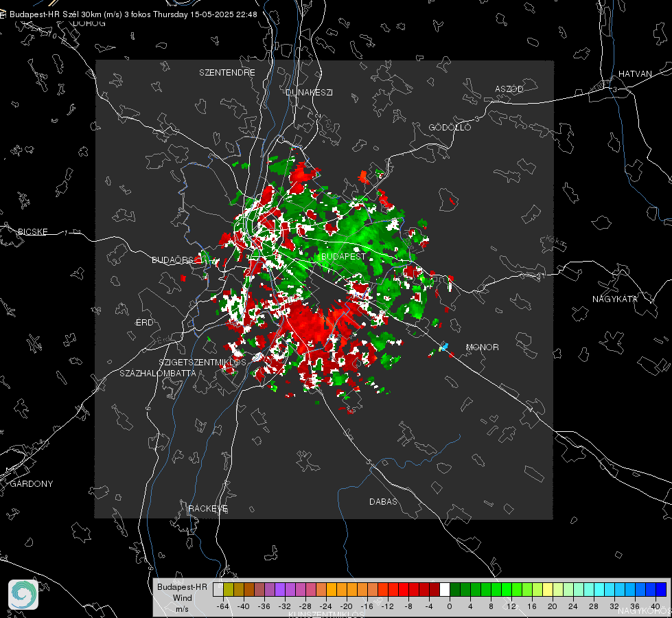This screenshot has width=672, height=618.
Task: Click the 'Wind' label in the legend
Action: [182, 598]
